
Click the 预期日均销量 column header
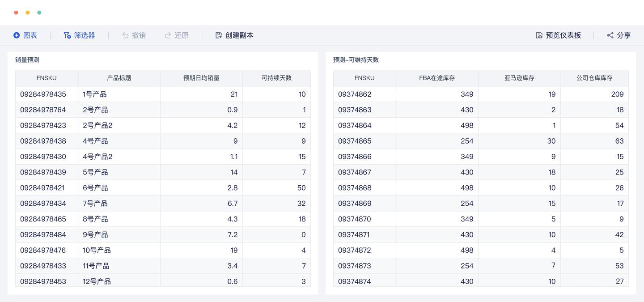tap(201, 78)
